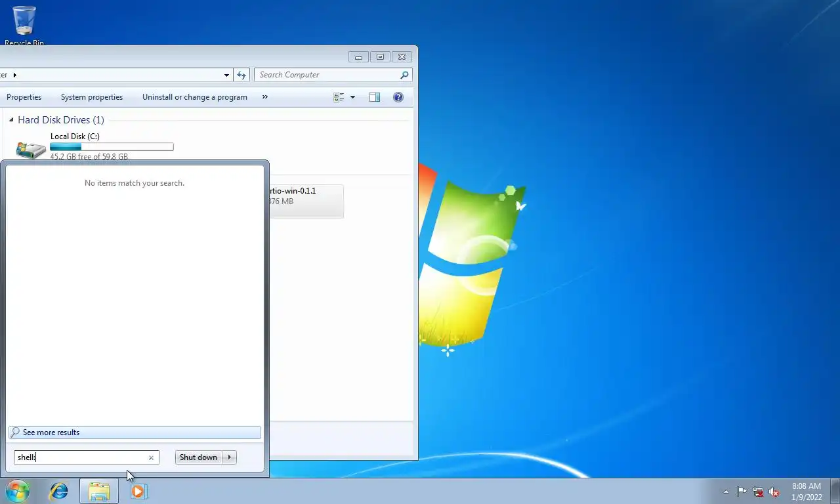This screenshot has width=840, height=504.
Task: Clear the start menu search text
Action: (151, 458)
